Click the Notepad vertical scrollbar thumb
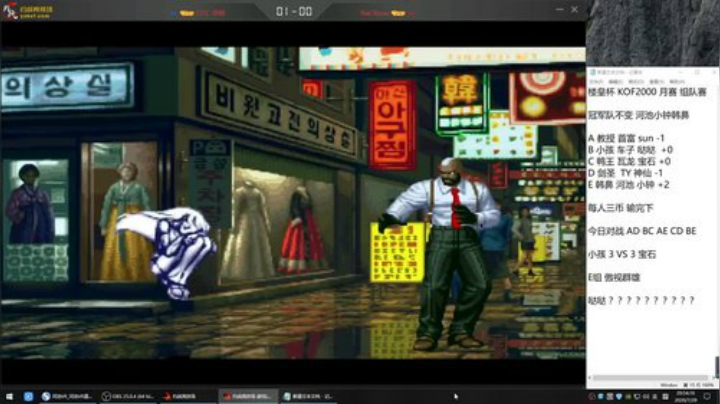This screenshot has height=404, width=720. point(717,366)
